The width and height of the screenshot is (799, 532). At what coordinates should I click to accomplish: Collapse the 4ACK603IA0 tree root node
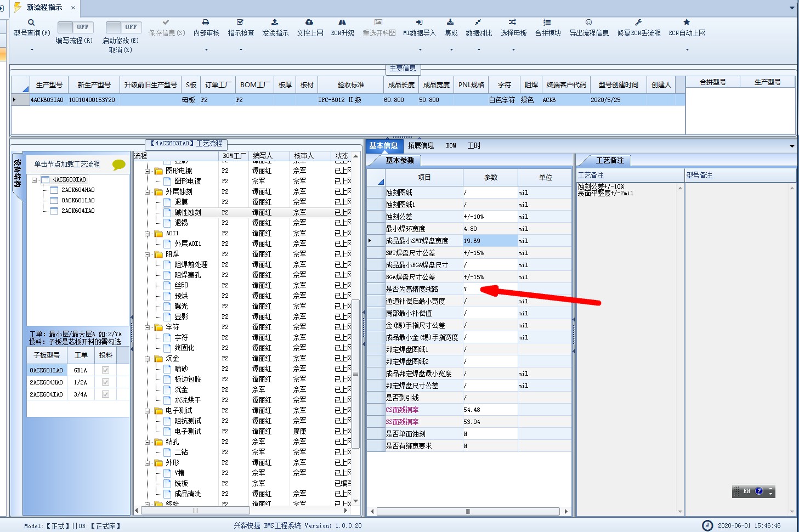point(35,180)
